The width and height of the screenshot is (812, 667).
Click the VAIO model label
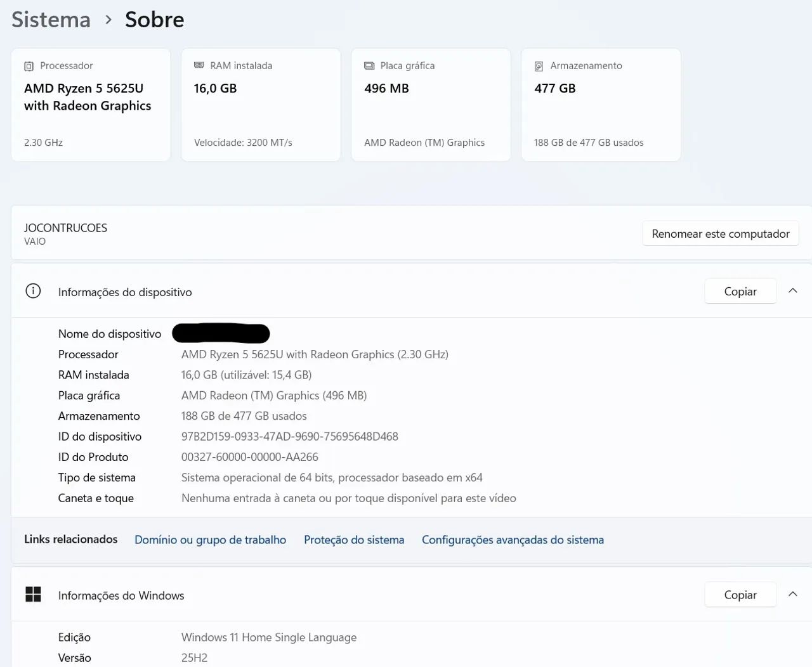point(35,242)
